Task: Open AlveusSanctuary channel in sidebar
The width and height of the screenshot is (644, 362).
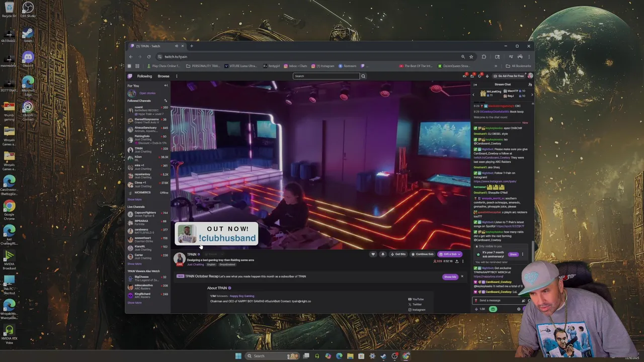Action: pos(147,130)
